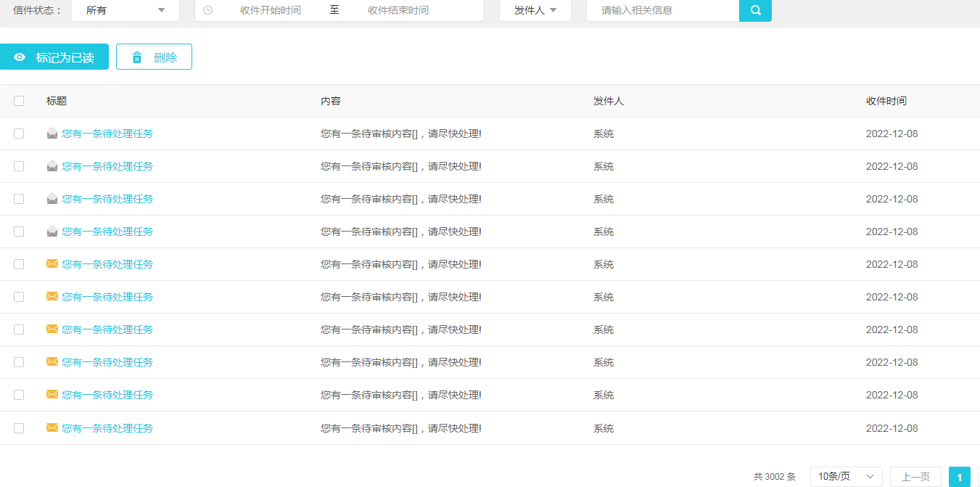Click the unread yellow envelope in fifth row
This screenshot has height=487, width=980.
coord(52,264)
